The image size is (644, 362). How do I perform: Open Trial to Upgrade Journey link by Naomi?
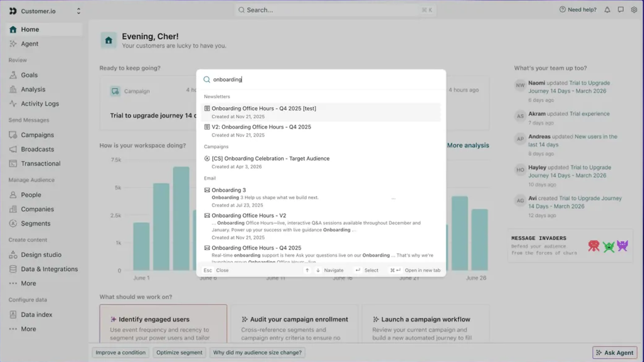(x=569, y=87)
